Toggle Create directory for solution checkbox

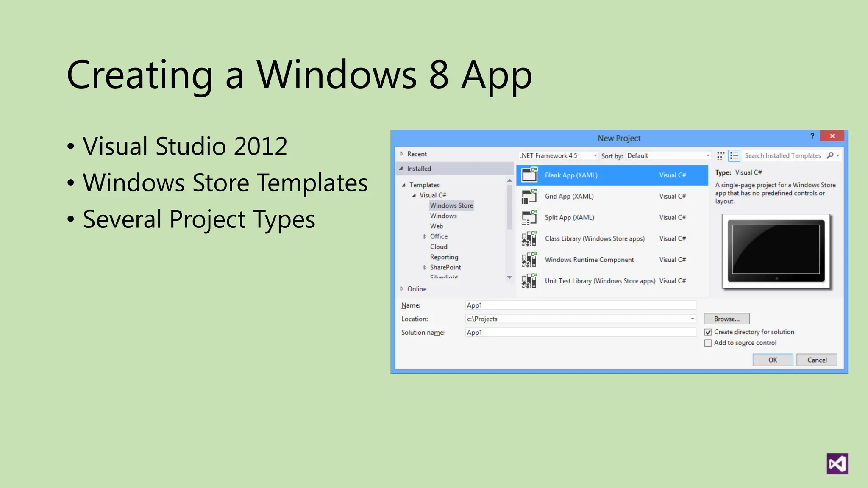click(708, 332)
